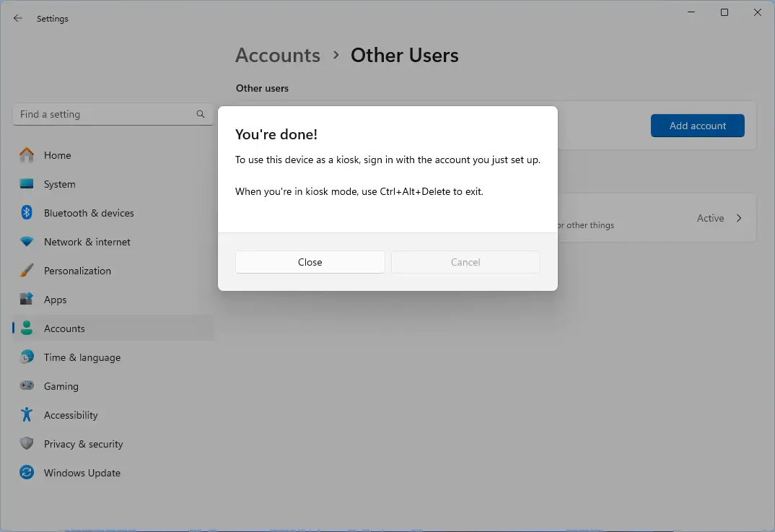Click the back arrow in Settings
Viewport: 775px width, 532px height.
(18, 18)
